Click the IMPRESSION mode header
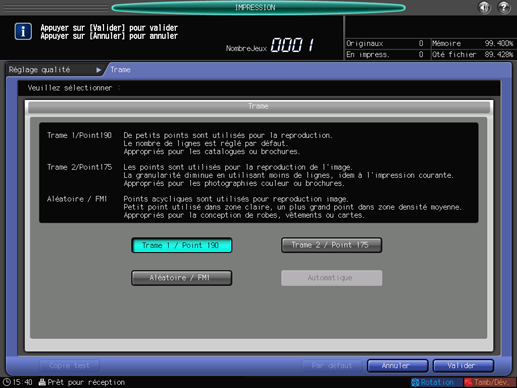The height and width of the screenshot is (388, 517). click(x=258, y=8)
